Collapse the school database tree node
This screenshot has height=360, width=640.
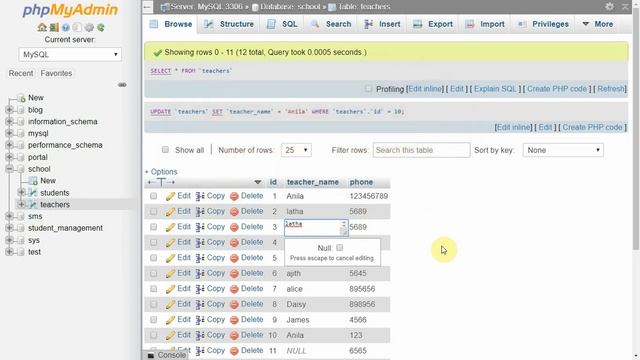click(x=9, y=169)
